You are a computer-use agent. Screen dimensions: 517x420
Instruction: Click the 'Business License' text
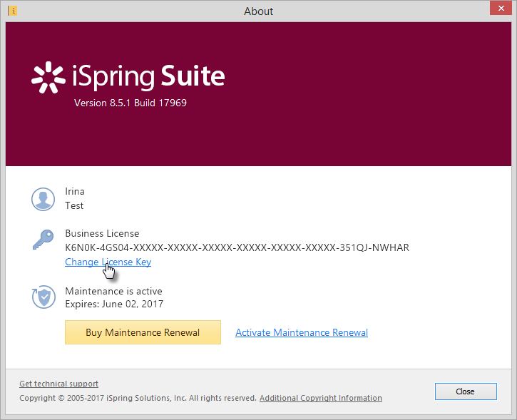click(x=102, y=233)
